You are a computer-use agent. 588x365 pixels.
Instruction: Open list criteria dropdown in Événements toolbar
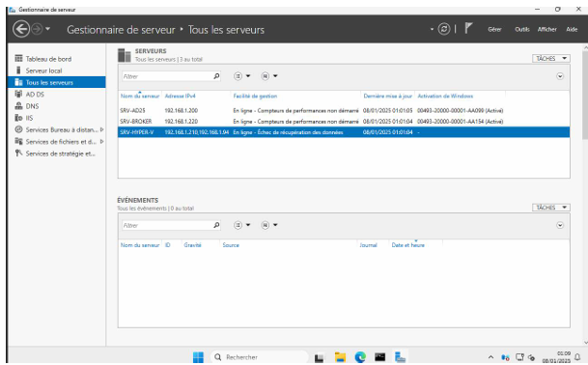point(242,225)
